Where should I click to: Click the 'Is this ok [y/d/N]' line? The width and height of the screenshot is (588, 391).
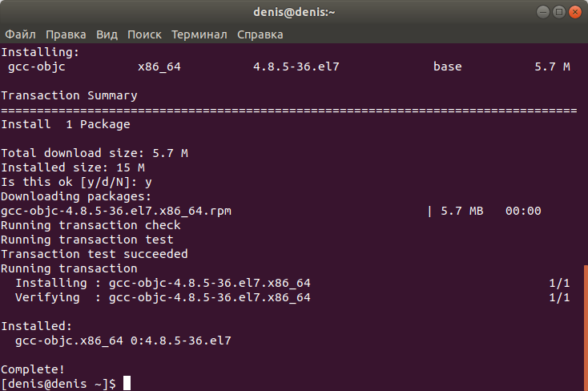[76, 182]
